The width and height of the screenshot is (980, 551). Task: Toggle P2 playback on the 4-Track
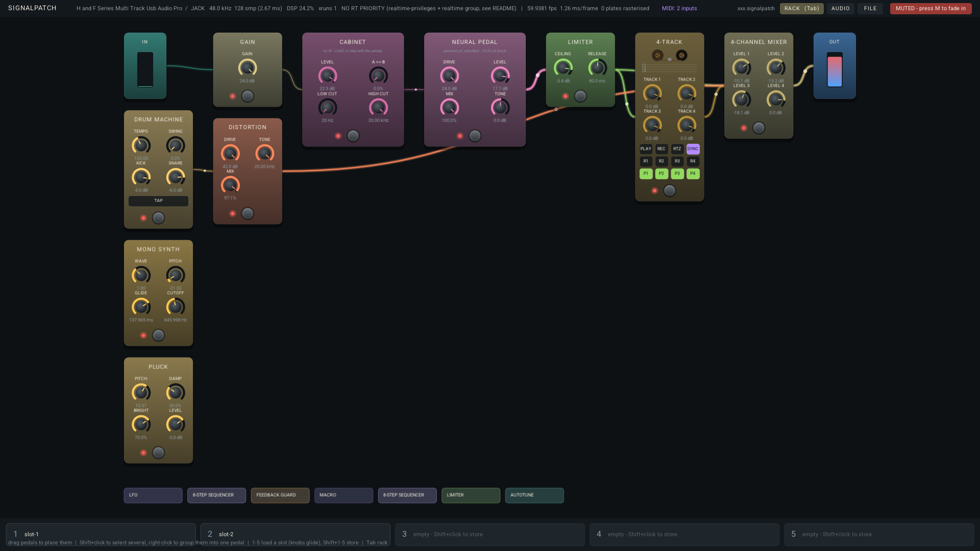click(x=661, y=173)
